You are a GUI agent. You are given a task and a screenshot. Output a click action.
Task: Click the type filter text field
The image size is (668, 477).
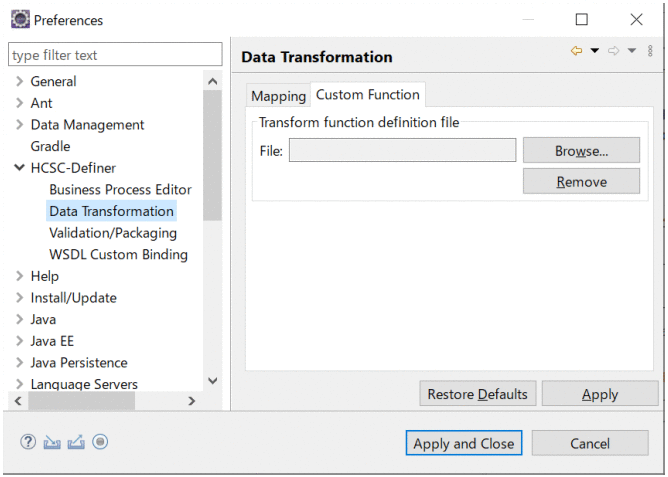click(x=115, y=55)
